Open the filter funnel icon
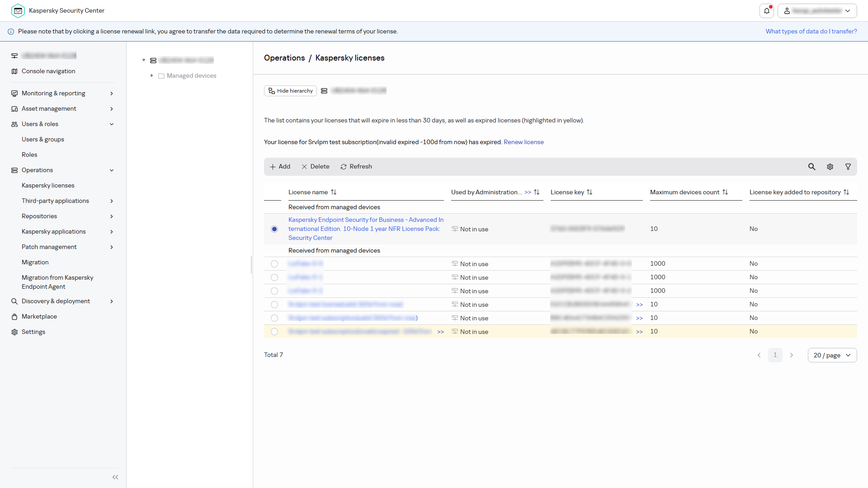868x488 pixels. tap(848, 167)
